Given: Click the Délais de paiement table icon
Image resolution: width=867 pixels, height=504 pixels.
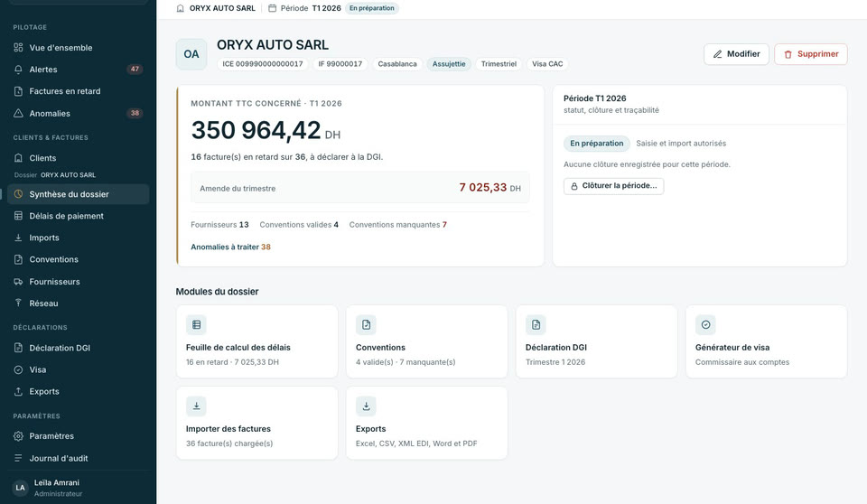Looking at the screenshot, I should (18, 216).
